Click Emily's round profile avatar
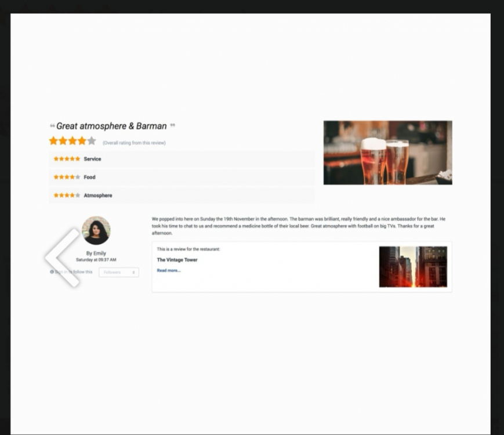The image size is (504, 435). coord(96,230)
